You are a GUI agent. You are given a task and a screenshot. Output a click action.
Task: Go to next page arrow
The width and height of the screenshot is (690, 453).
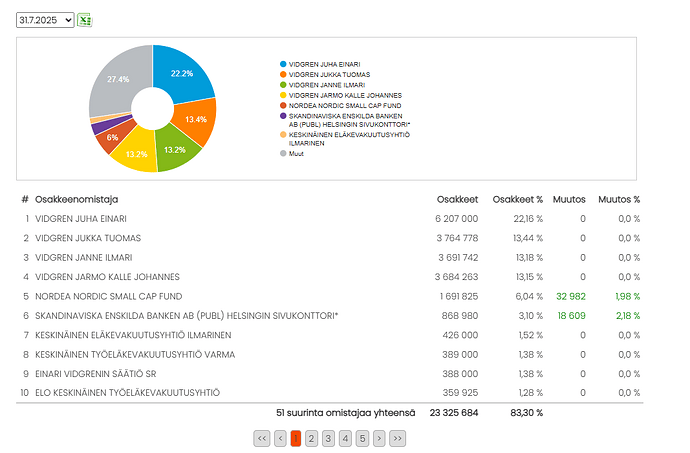click(x=379, y=438)
